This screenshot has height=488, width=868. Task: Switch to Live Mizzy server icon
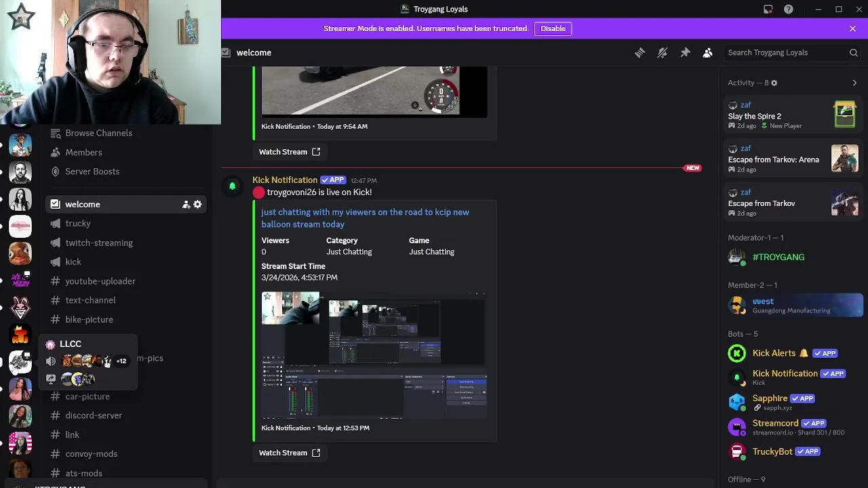[20, 280]
